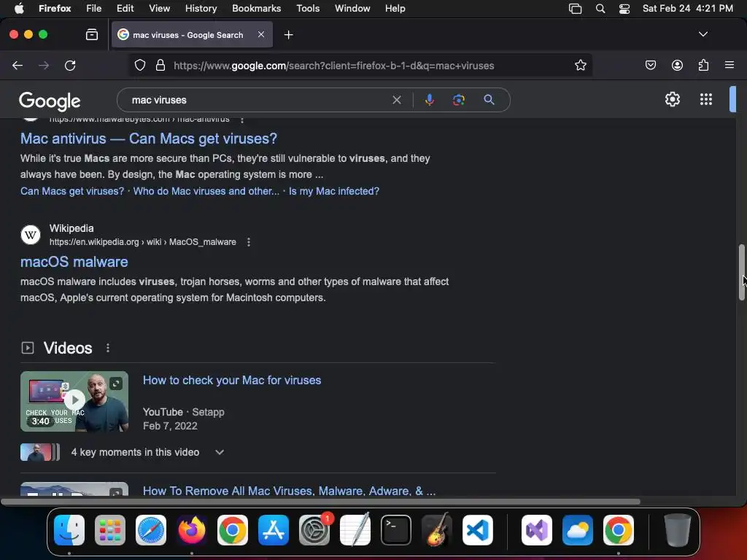Go to Google homepage via logo

(x=50, y=101)
